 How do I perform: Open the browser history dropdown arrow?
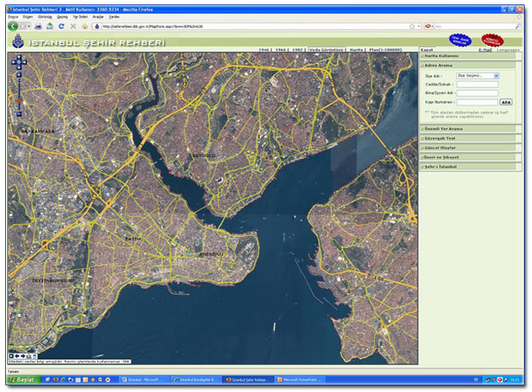pyautogui.click(x=29, y=26)
